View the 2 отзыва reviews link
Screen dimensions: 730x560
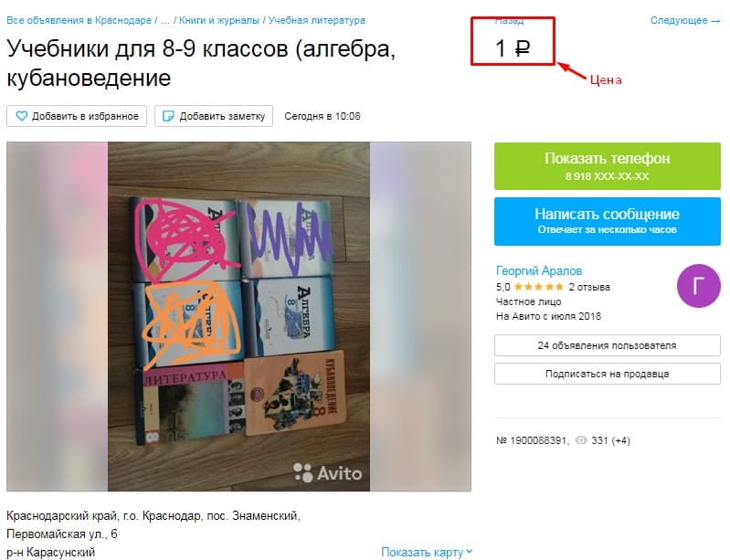click(589, 287)
